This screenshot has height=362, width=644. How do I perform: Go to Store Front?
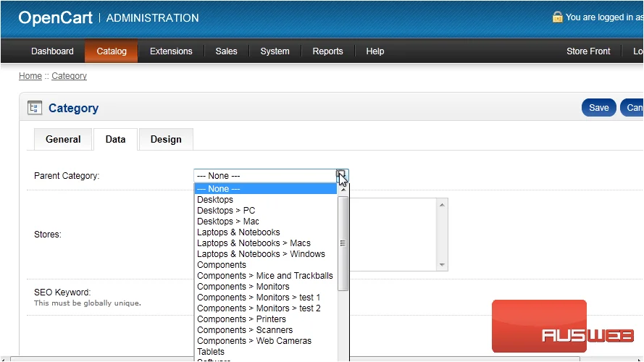(x=588, y=51)
